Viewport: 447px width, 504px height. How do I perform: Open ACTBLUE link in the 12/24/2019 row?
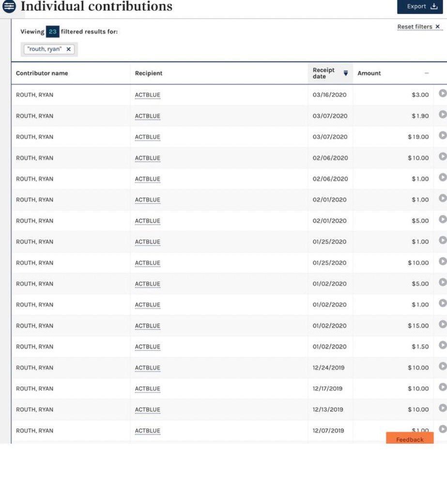(x=148, y=368)
